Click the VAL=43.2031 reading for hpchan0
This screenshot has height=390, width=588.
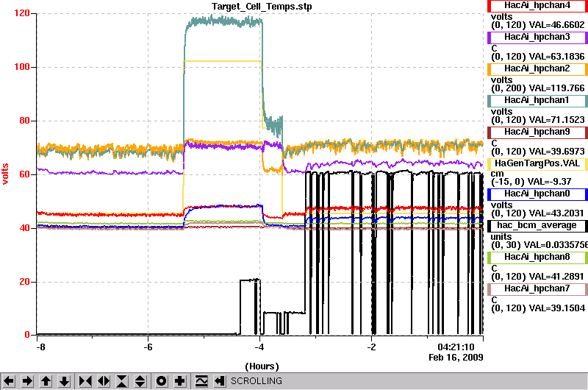coord(556,213)
